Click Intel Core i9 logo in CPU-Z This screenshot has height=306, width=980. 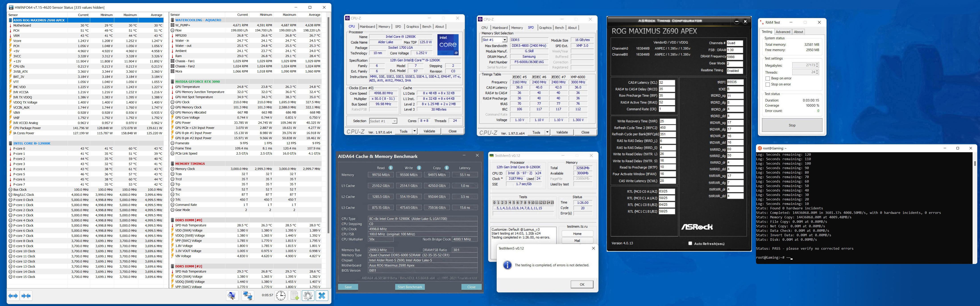448,45
